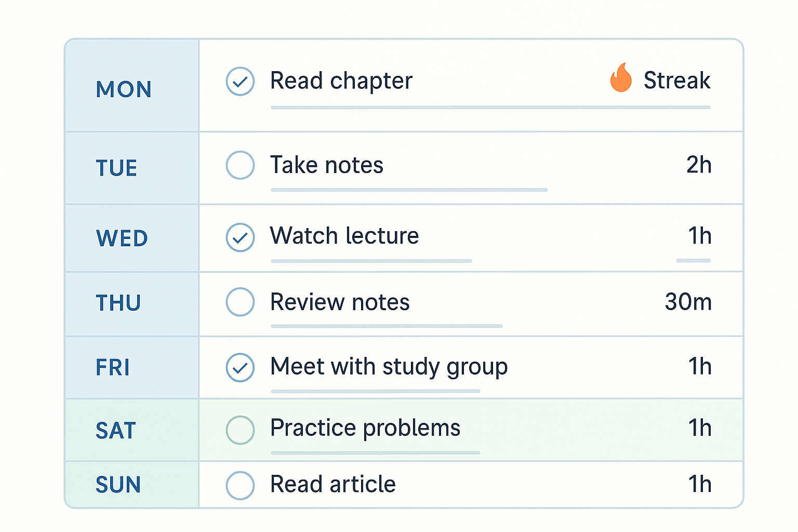Open the MON day row
This screenshot has height=532, width=798.
[123, 89]
